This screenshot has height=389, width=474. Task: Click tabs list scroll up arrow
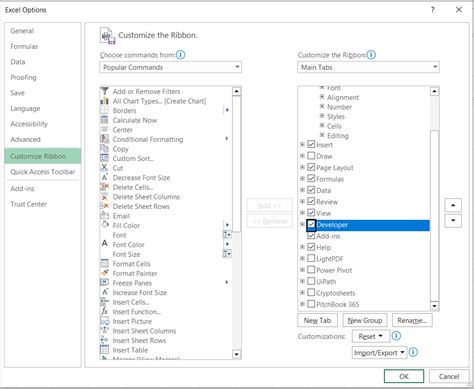coord(434,91)
